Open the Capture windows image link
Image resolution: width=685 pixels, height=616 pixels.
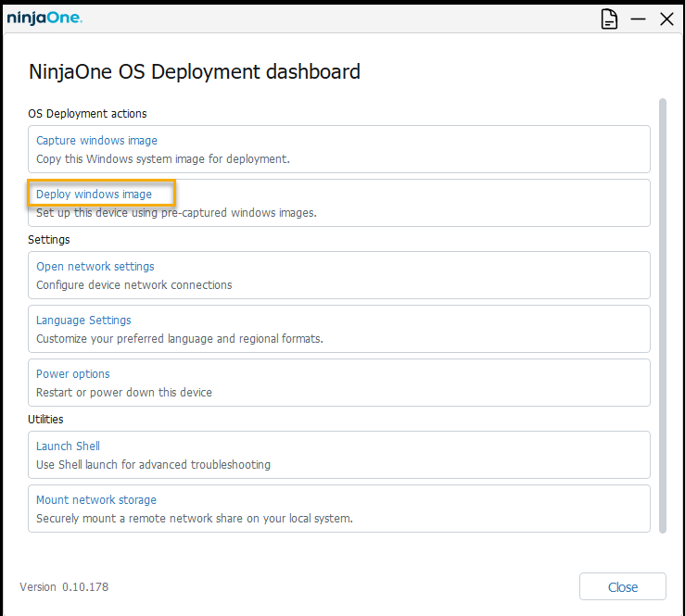click(x=96, y=141)
